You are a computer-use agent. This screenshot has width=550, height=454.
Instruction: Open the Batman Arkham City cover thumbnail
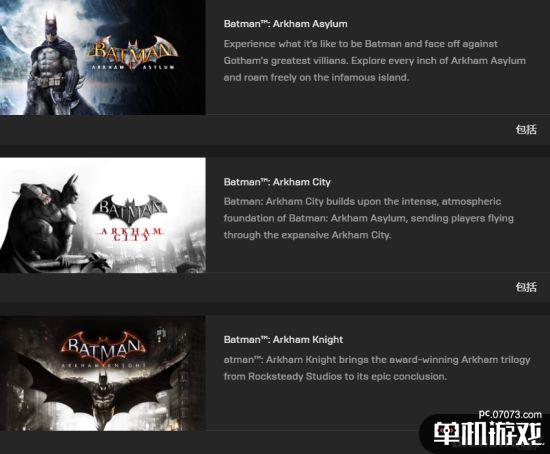[x=102, y=215]
